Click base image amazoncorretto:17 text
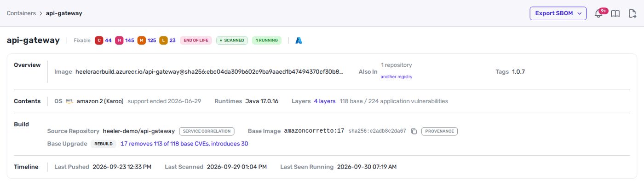This screenshot has height=181, width=644. (314, 131)
